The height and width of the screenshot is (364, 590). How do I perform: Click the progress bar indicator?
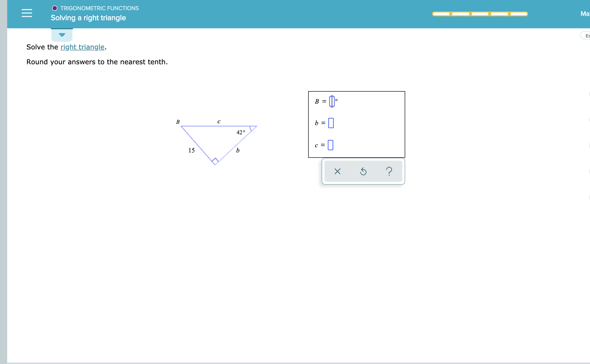(x=480, y=14)
